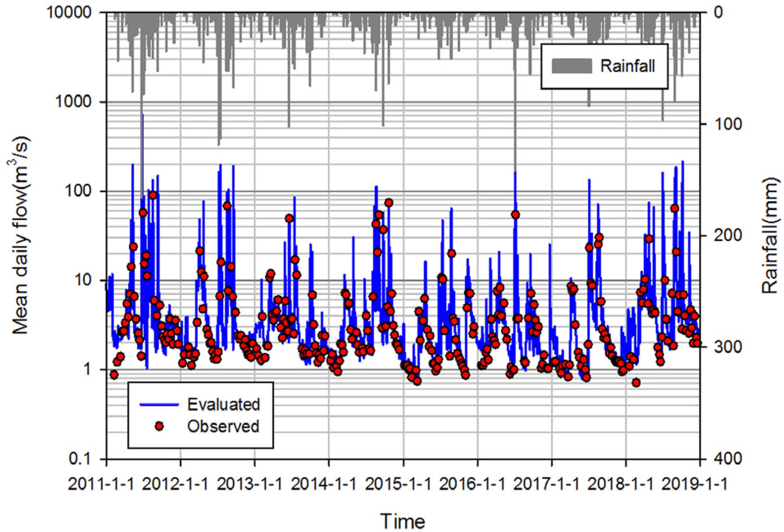Click the Time x-axis title

point(403,521)
